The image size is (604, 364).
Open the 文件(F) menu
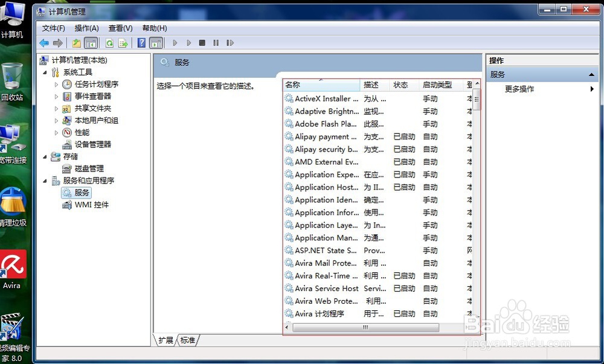tap(54, 28)
